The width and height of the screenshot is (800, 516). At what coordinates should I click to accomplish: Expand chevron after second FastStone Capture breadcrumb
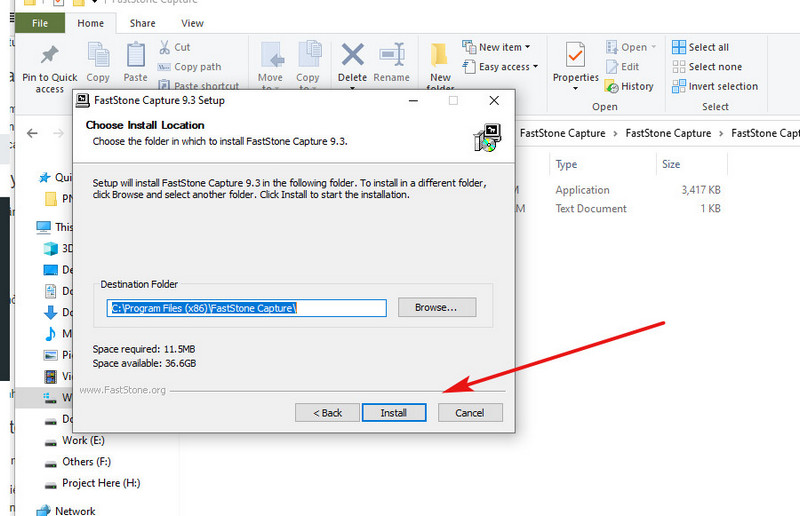pyautogui.click(x=721, y=134)
